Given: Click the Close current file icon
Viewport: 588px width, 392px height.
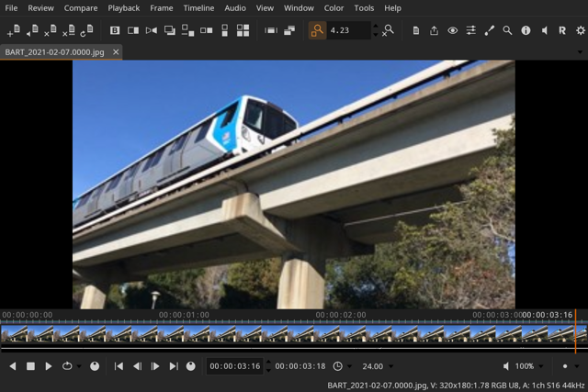Looking at the screenshot, I should (50, 30).
